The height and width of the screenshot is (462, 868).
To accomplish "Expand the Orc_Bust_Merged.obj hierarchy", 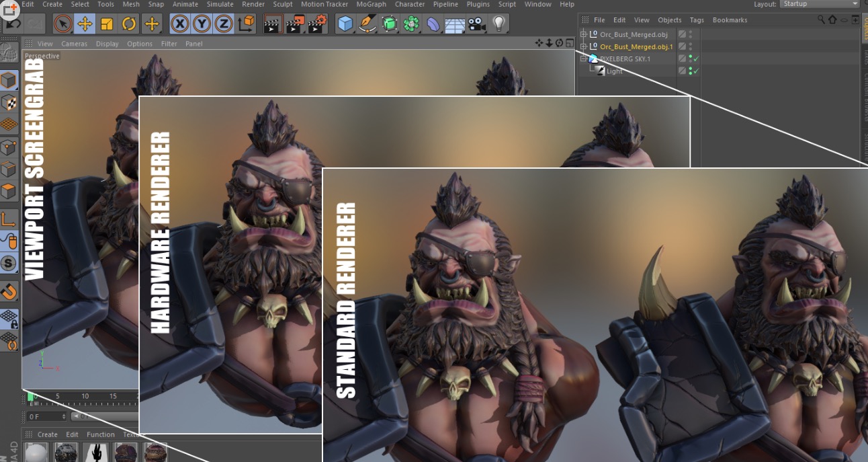I will [583, 34].
